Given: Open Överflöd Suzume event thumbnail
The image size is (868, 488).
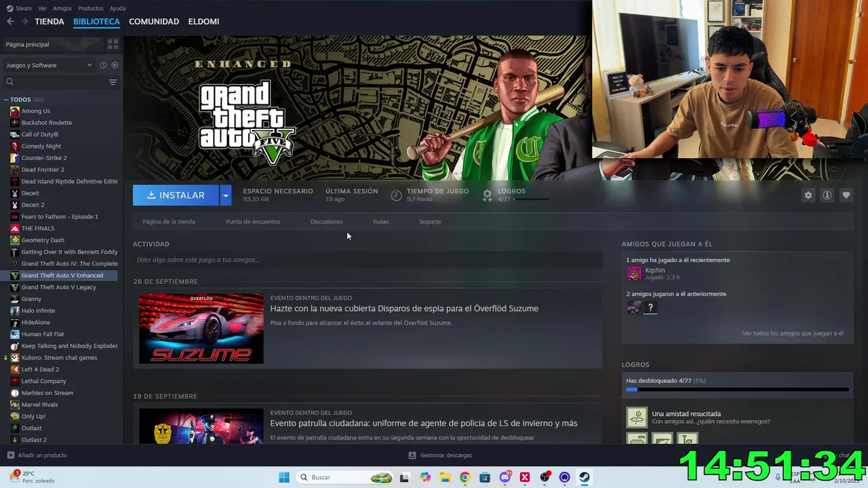Looking at the screenshot, I should (x=201, y=329).
